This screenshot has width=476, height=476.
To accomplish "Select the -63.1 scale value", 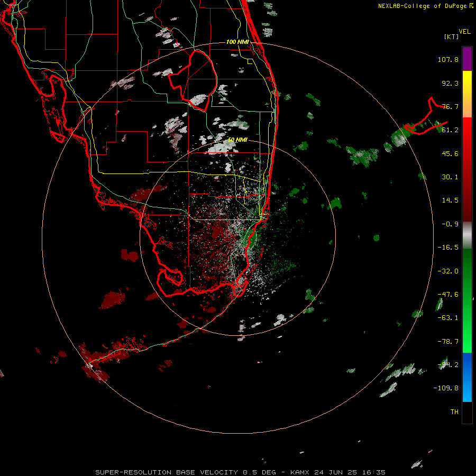I will pyautogui.click(x=448, y=318).
